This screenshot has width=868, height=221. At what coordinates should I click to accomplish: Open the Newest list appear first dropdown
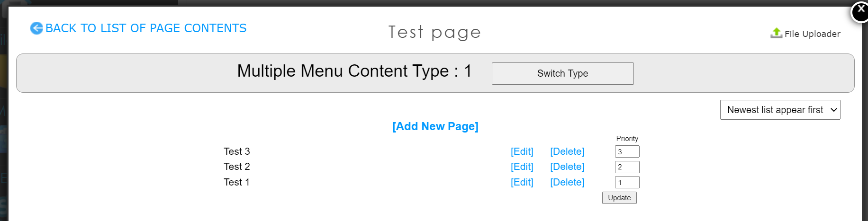[780, 110]
